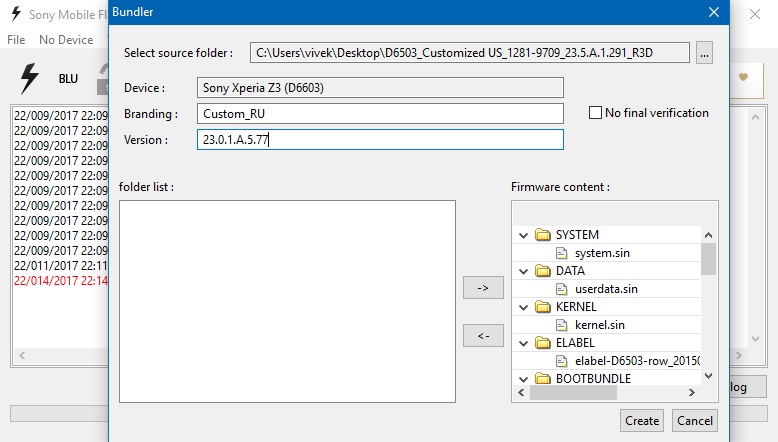Select the ELABEL folder icon

[x=543, y=343]
